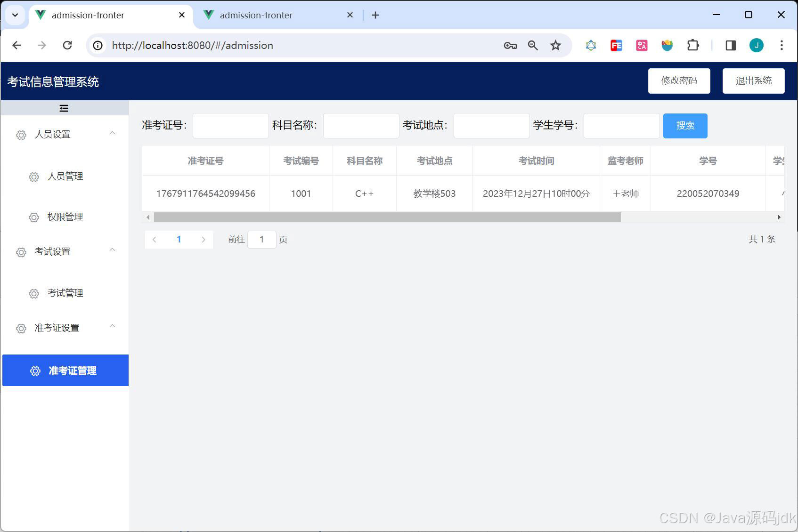This screenshot has height=532, width=798.
Task: Select the gear icon next to 考试管理
Action: [33, 293]
